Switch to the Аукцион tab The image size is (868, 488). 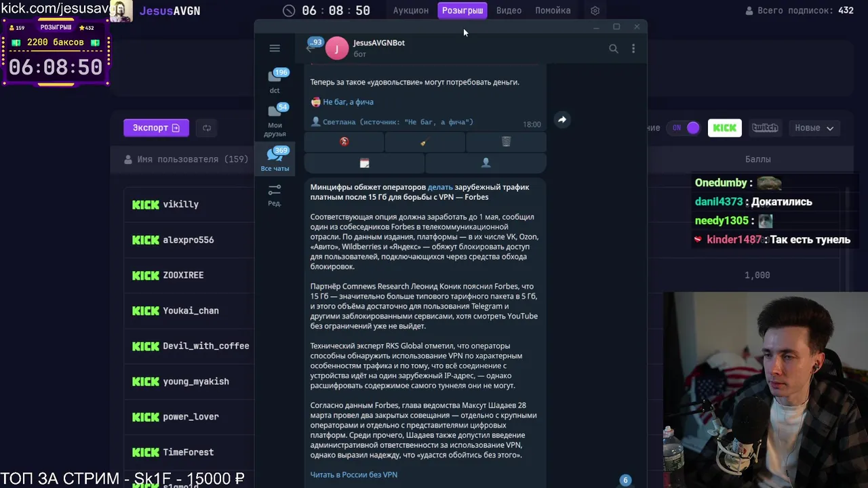coord(410,10)
